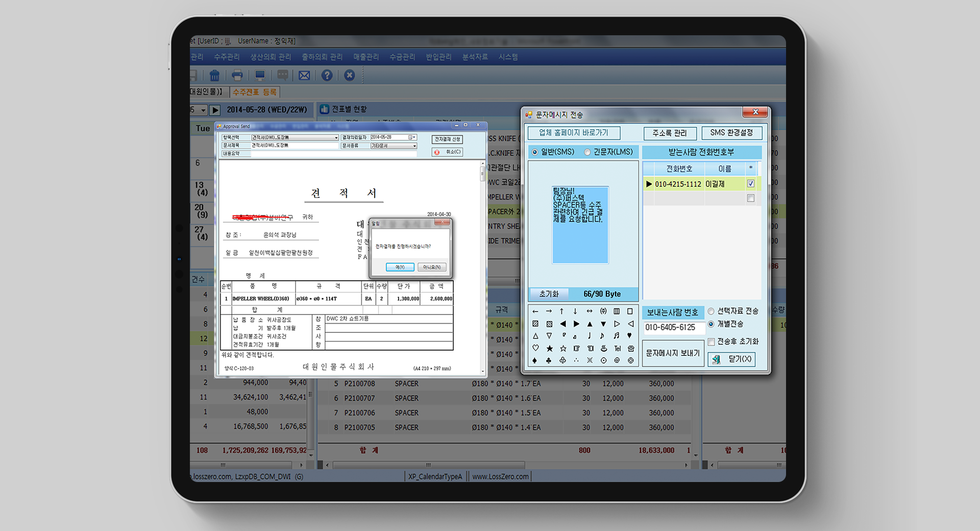
Task: Open the help question mark icon in toolbar
Action: pos(327,76)
